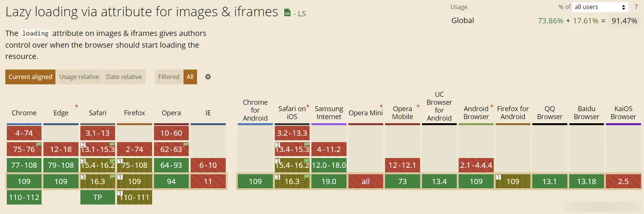This screenshot has height=214, width=644.
Task: Select the All browsers tab
Action: (190, 77)
